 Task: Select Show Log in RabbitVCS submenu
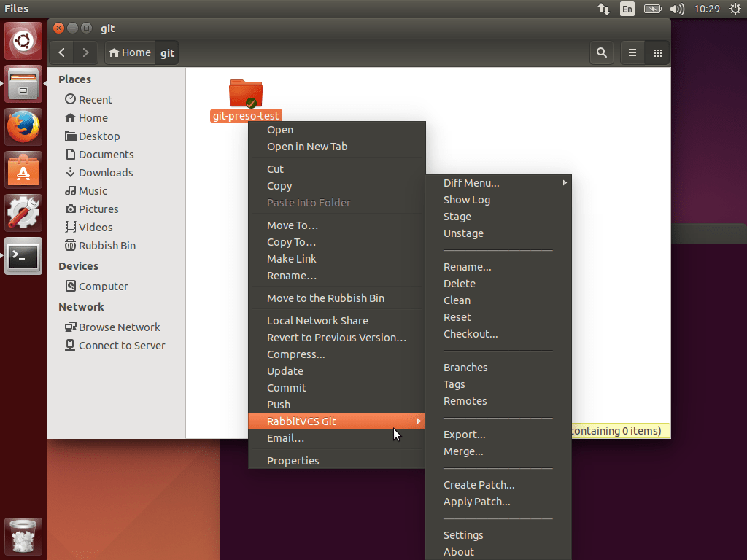(498, 200)
